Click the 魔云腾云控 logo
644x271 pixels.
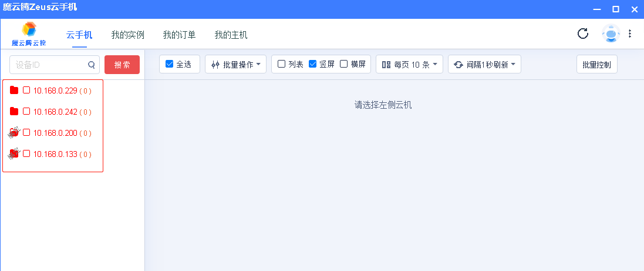pos(29,34)
